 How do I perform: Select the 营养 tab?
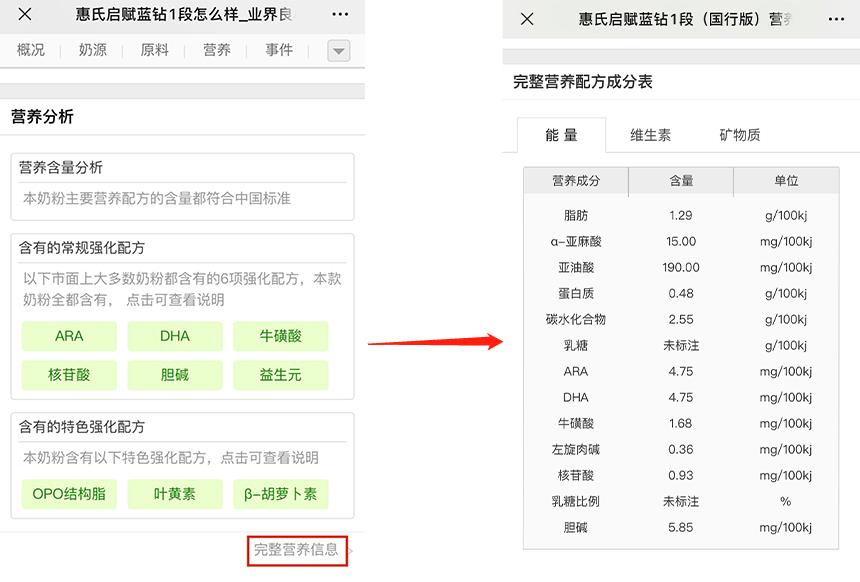217,50
